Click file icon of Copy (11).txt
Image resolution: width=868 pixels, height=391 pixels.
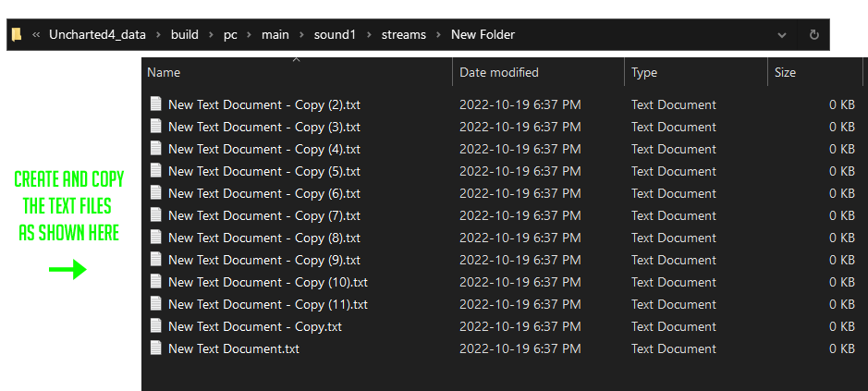click(155, 304)
